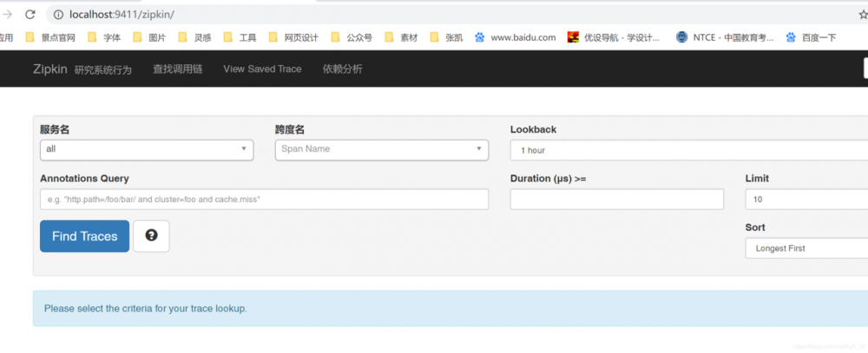This screenshot has height=353, width=868.
Task: Open the 依赖分析 nav tab
Action: [343, 69]
